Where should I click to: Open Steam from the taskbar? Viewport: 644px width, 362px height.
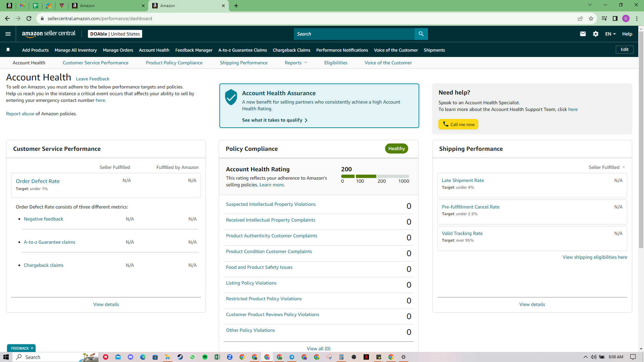point(180,357)
